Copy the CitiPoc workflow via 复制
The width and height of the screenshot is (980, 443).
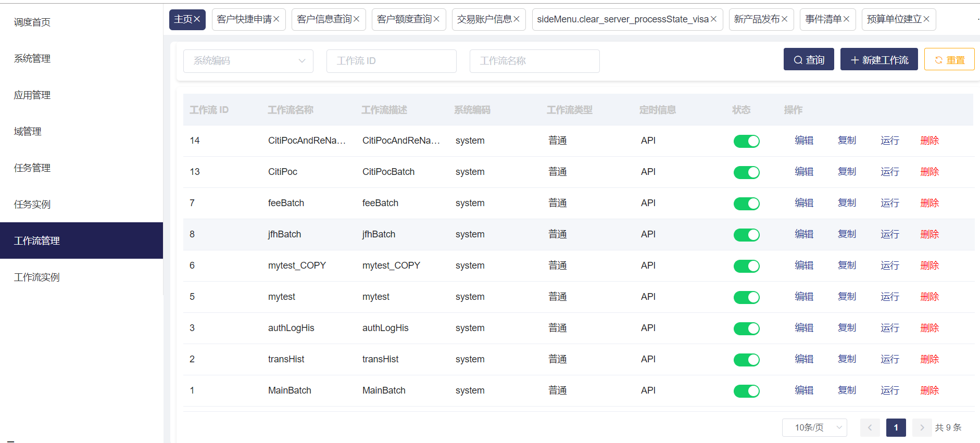point(847,172)
